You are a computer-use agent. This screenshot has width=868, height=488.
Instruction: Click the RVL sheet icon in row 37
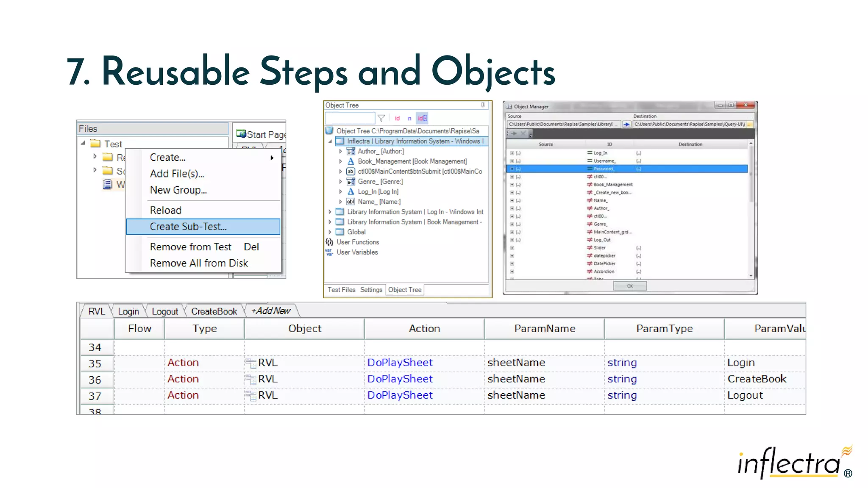[251, 396]
